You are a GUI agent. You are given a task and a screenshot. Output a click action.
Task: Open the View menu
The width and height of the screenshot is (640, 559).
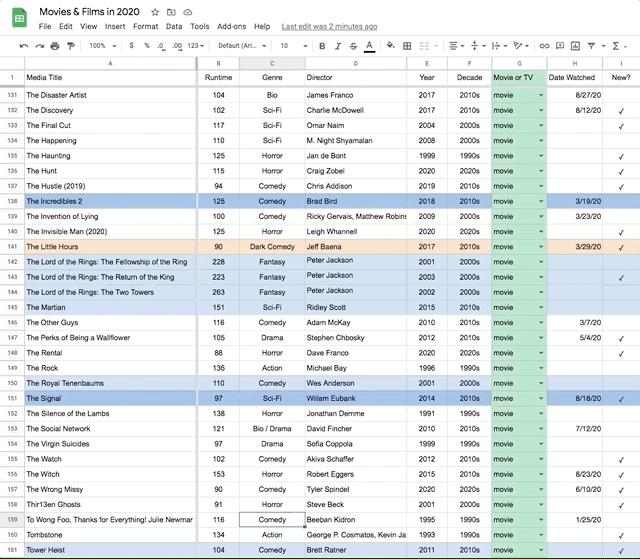point(89,27)
